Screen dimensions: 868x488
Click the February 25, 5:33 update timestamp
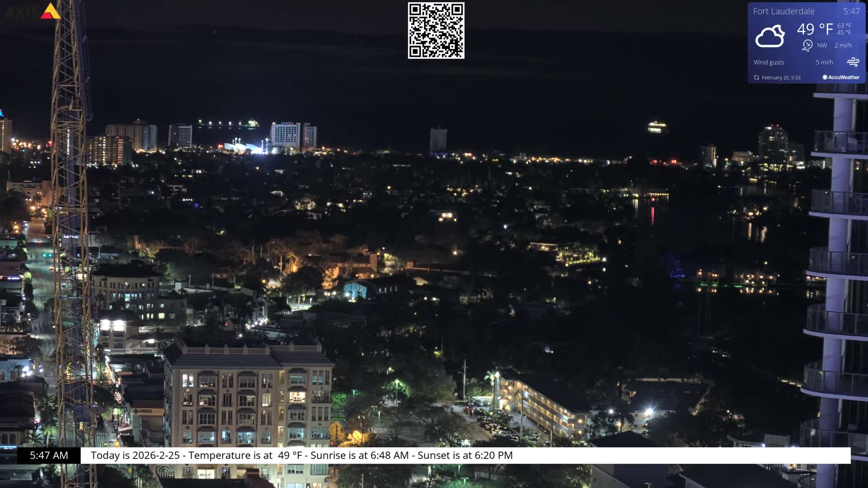[781, 78]
